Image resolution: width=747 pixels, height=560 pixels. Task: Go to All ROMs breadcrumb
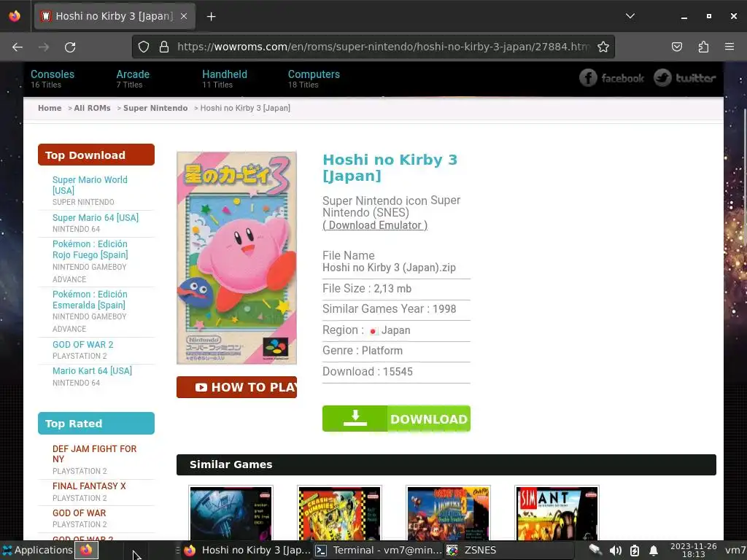(x=92, y=108)
